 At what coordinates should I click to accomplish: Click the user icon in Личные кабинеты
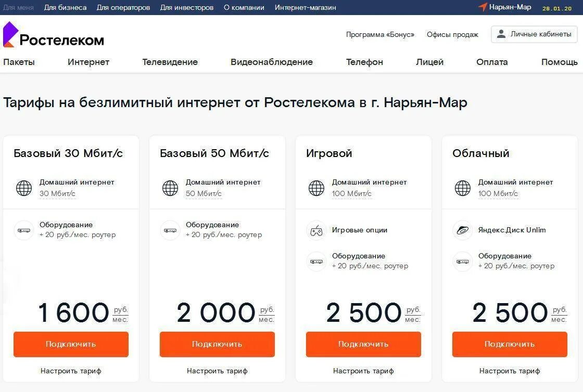coord(501,34)
